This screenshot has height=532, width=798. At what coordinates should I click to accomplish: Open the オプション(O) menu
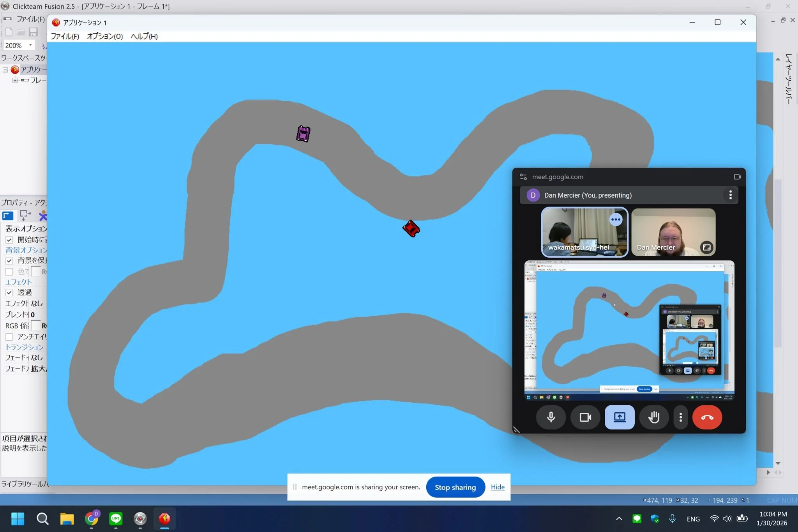coord(104,36)
